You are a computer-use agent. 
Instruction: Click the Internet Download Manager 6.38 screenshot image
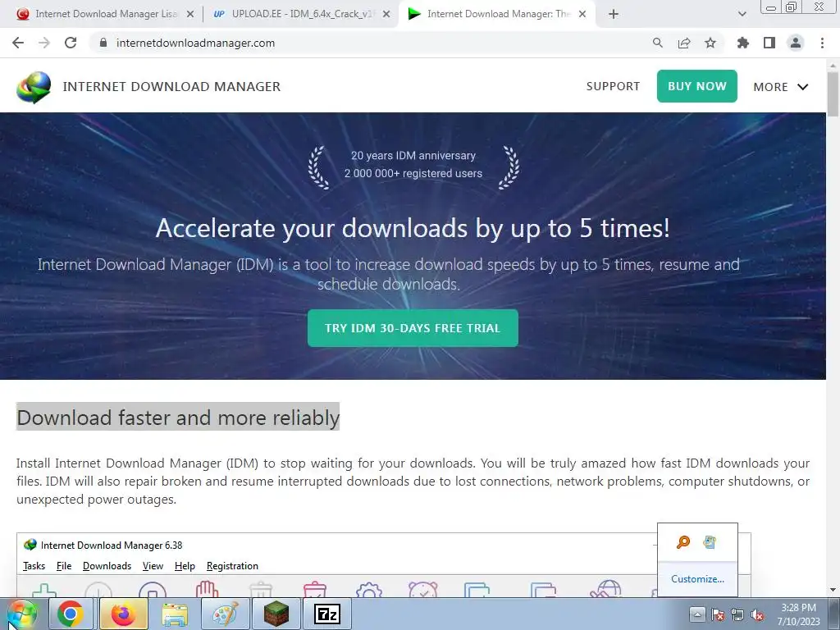point(384,565)
